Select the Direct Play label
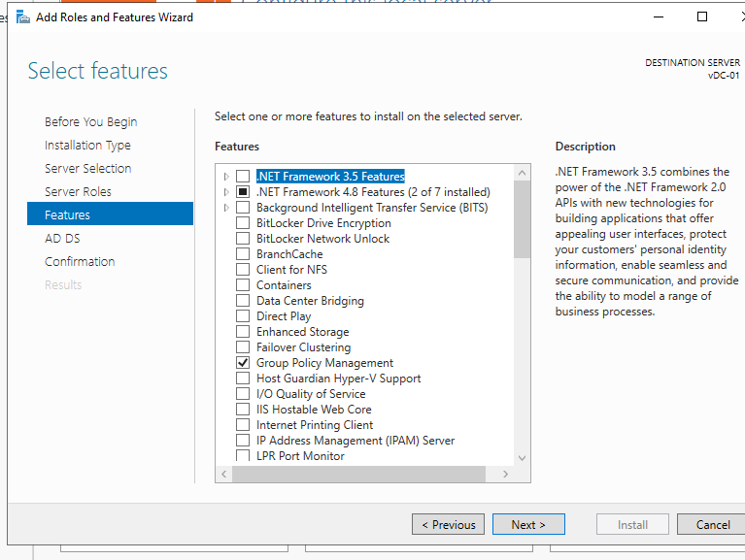This screenshot has width=745, height=560. click(284, 316)
